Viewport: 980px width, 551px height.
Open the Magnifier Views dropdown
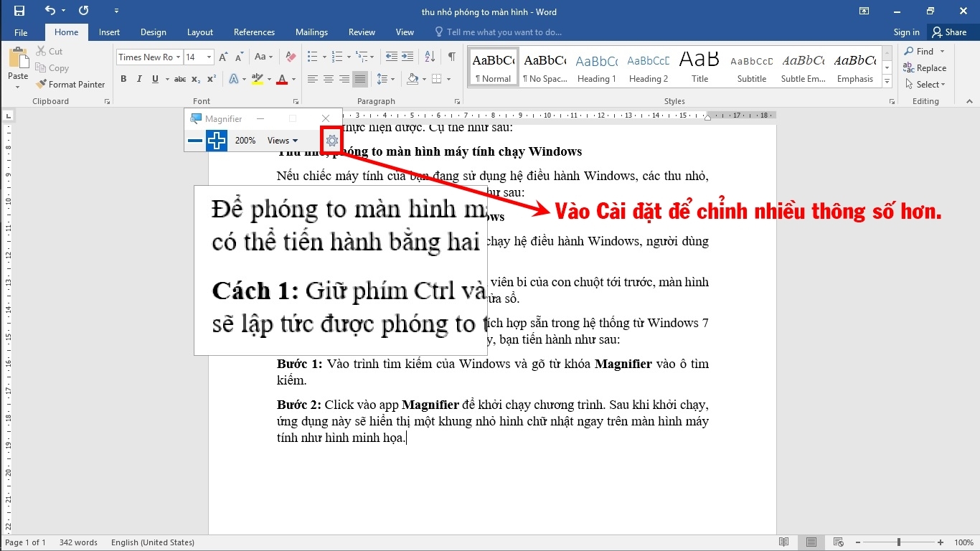point(283,141)
